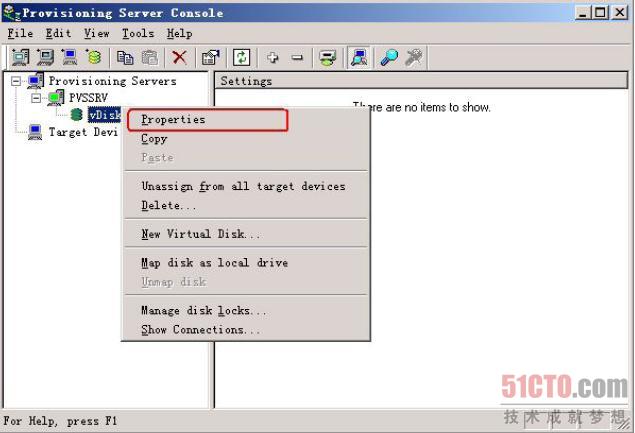
Task: Open the File menu
Action: [20, 33]
